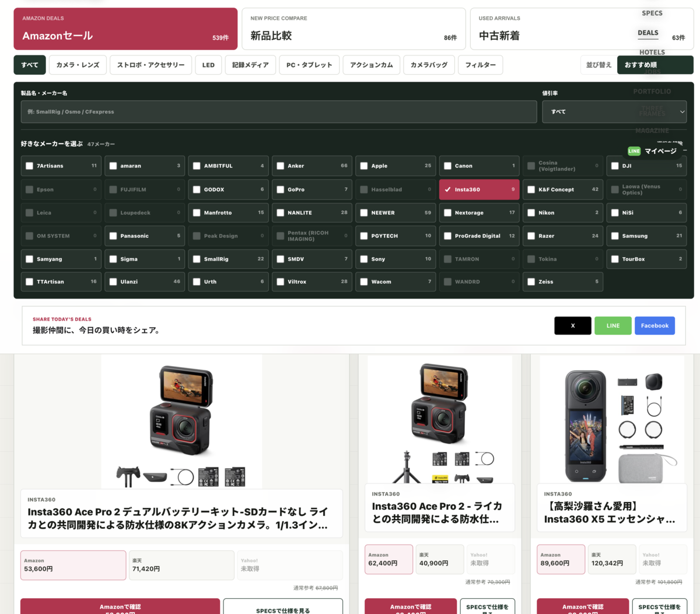This screenshot has width=700, height=614.
Task: Check the Samsung maker checkbox
Action: [615, 236]
